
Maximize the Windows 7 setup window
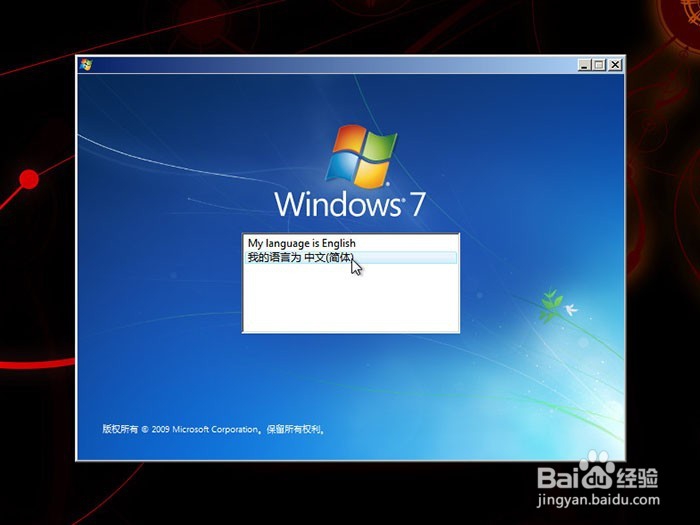tap(599, 65)
